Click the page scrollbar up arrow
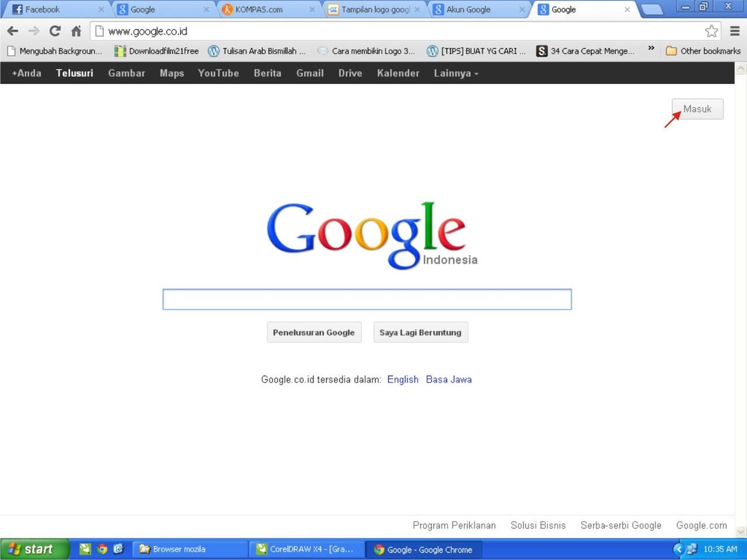 [741, 68]
